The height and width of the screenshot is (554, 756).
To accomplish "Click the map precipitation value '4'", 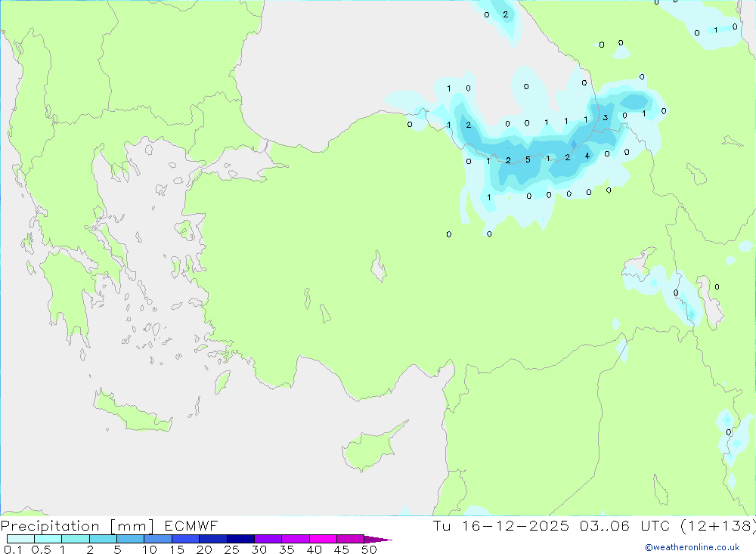I will tap(587, 156).
